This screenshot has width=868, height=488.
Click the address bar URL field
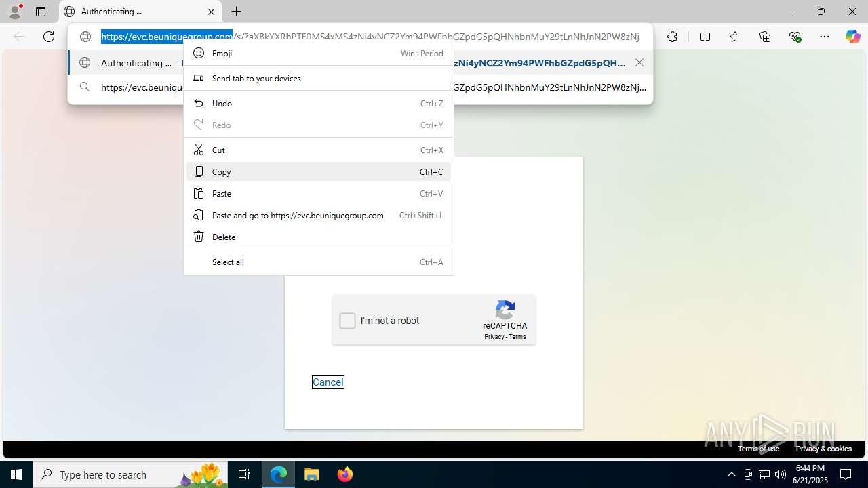tap(370, 37)
